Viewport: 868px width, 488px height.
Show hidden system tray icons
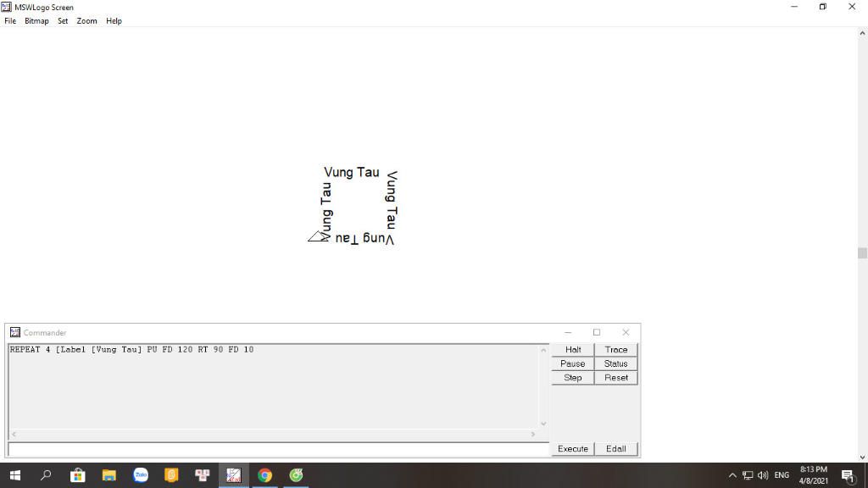[x=732, y=475]
